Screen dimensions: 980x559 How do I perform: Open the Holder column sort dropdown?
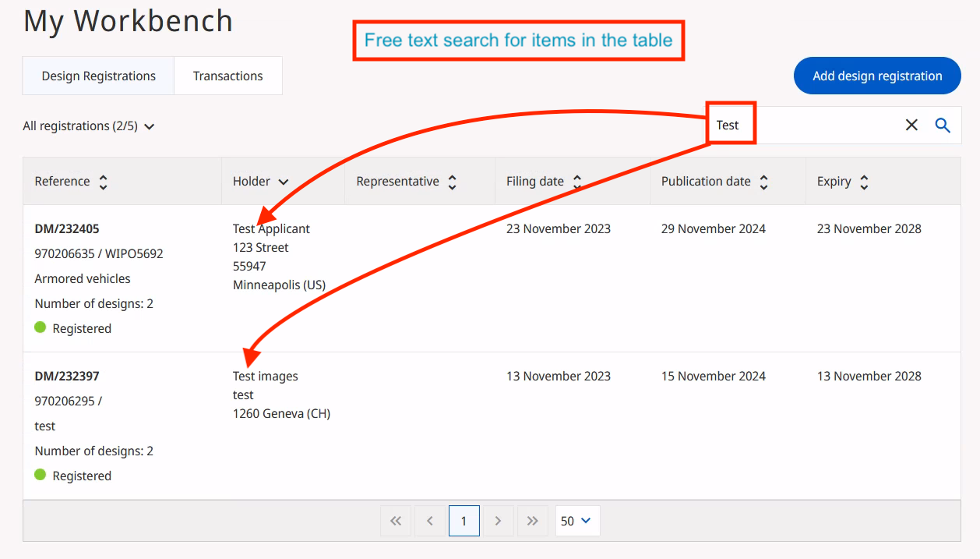coord(283,182)
